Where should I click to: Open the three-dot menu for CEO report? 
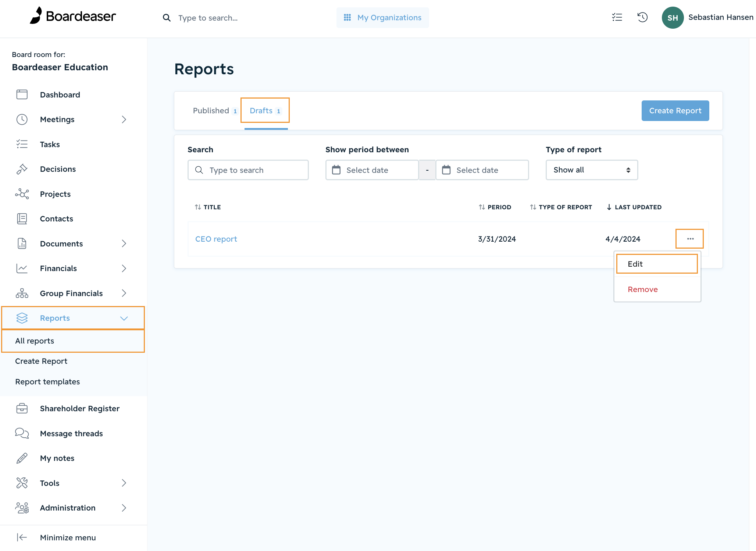click(x=690, y=239)
